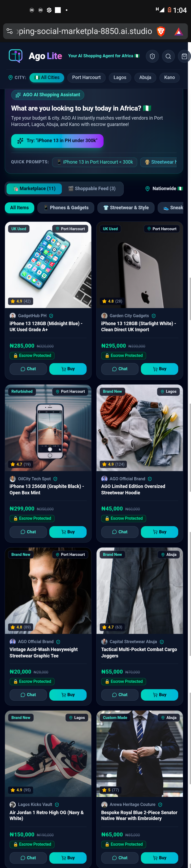Open the Air Jordan 1 sneaker photo
Screen dimensions: 191x868
click(48, 754)
